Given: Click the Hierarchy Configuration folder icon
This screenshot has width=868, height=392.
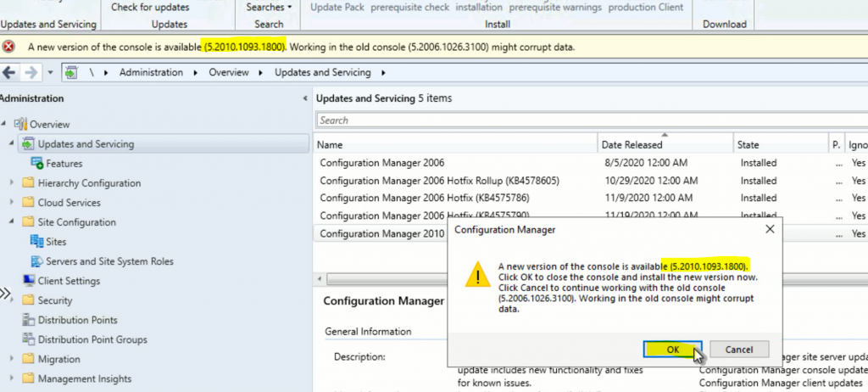Looking at the screenshot, I should tap(28, 183).
